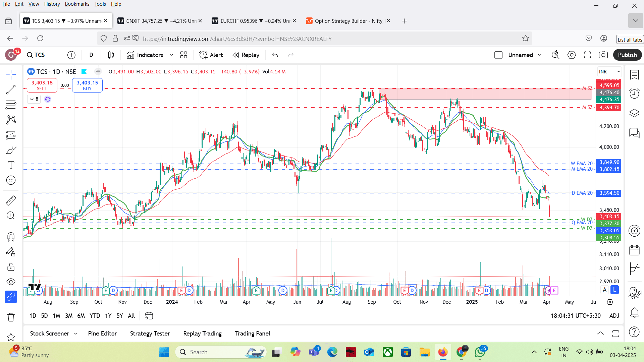
Task: Open the forecasting and measurement tools
Action: 11,135
